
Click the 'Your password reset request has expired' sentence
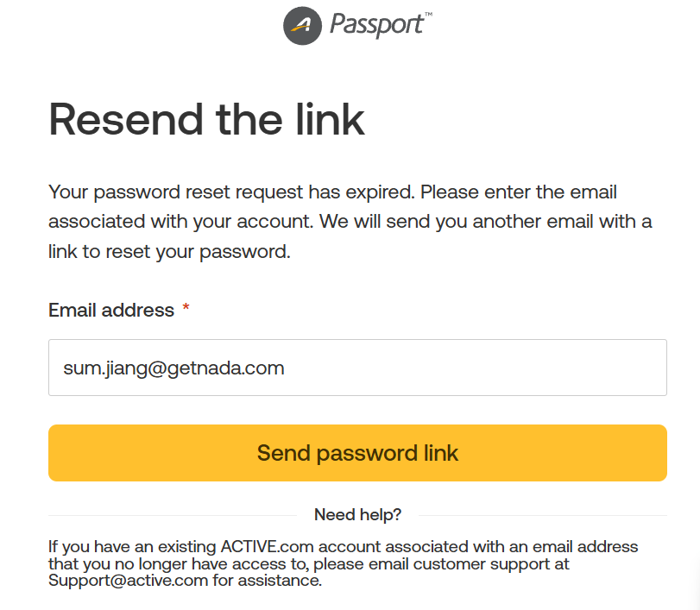coord(231,192)
